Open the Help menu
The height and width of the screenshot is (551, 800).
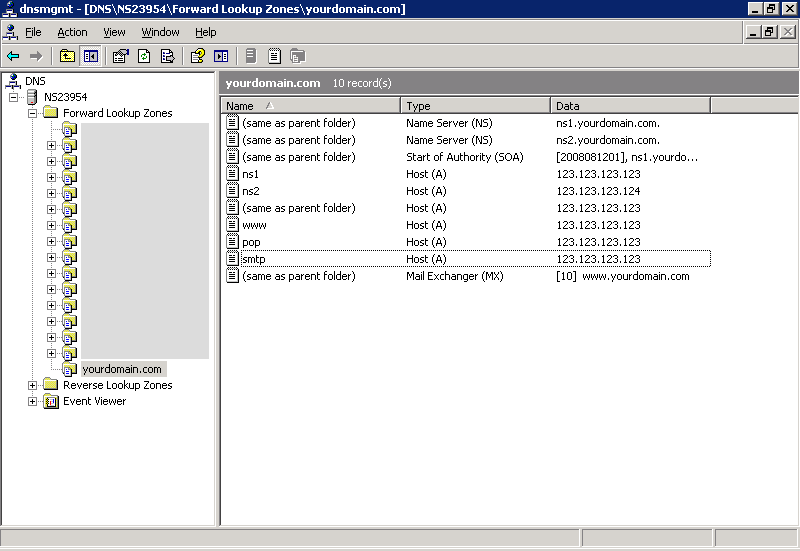[x=206, y=32]
